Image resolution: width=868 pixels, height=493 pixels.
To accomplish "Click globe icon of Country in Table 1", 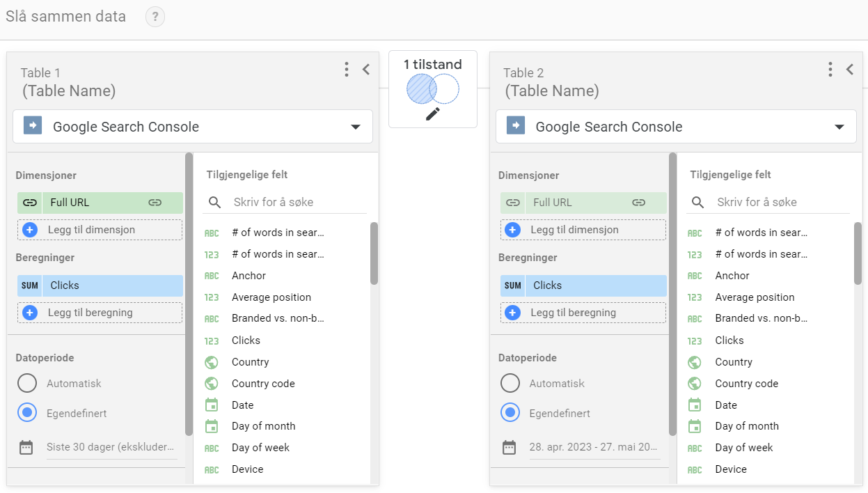I will coord(212,362).
